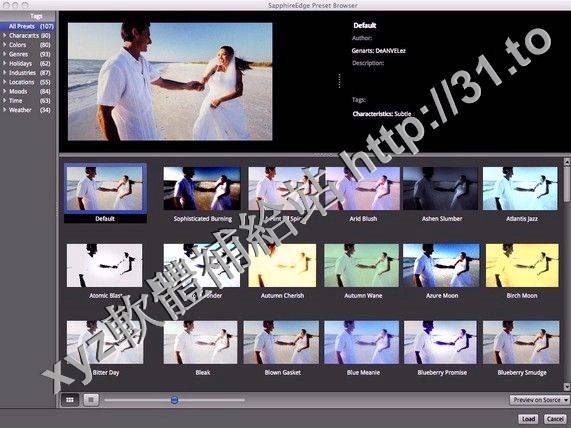Select the Bitter Day preset thumbnail
This screenshot has height=428, width=571.
(105, 342)
